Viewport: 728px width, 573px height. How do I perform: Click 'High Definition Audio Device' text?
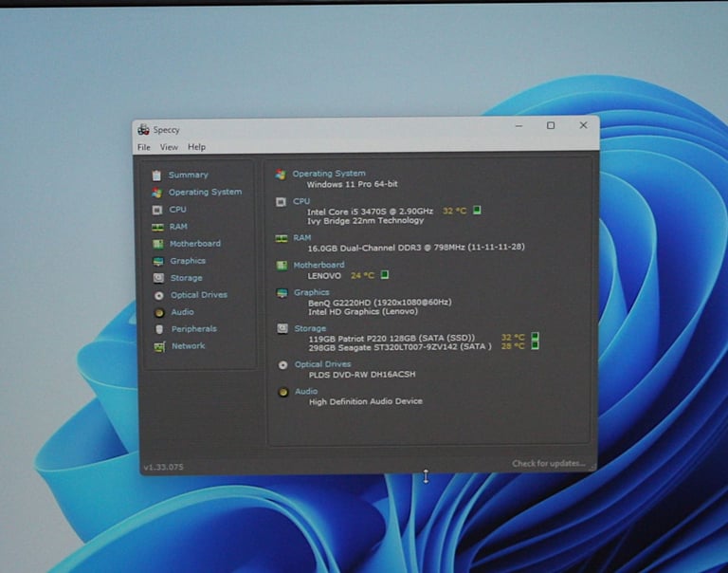coord(366,401)
